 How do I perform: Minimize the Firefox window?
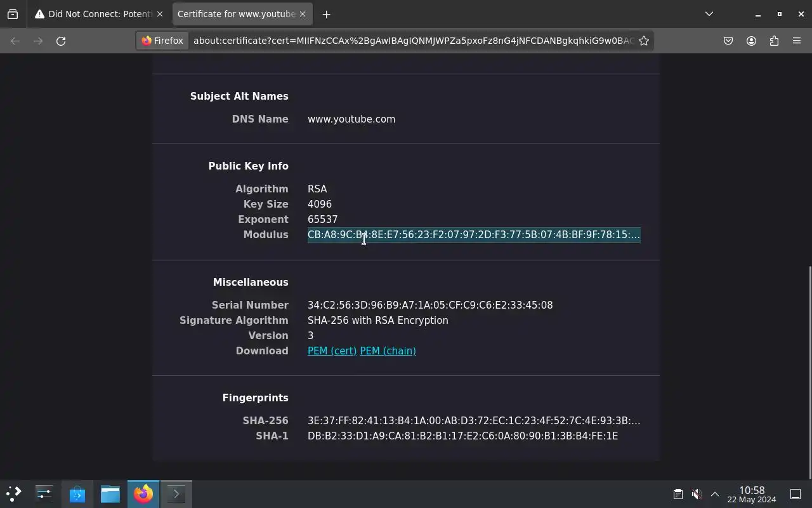(757, 14)
